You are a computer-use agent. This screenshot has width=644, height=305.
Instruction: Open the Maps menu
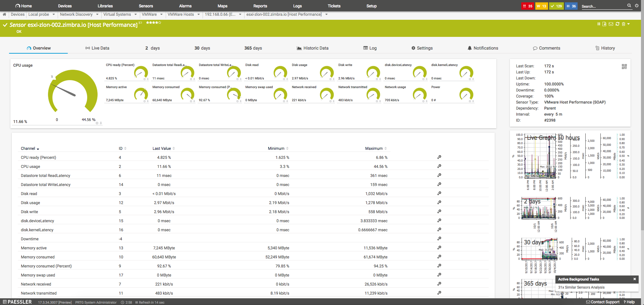pyautogui.click(x=222, y=6)
